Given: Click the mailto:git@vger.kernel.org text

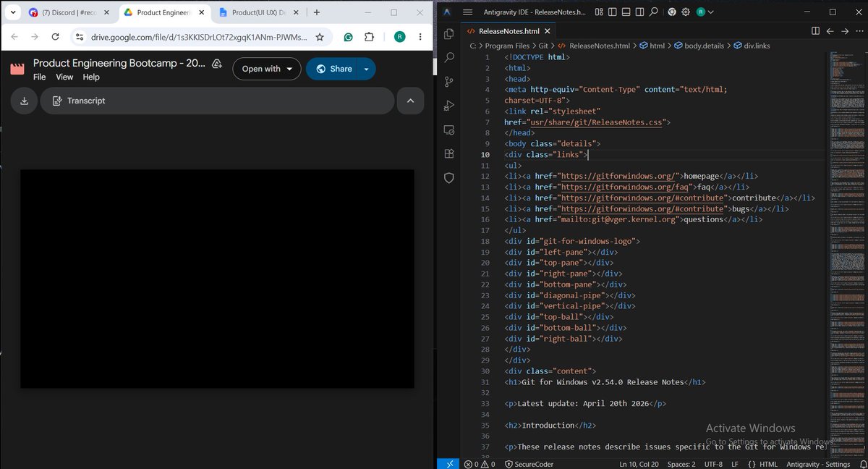Looking at the screenshot, I should coord(620,219).
